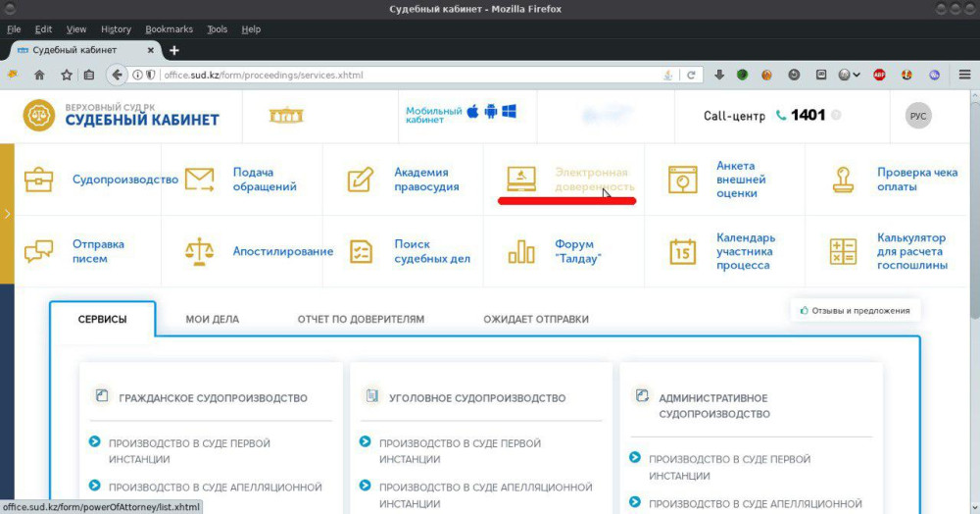980x514 pixels.
Task: Click the Форум Талдау bar chart icon
Action: pyautogui.click(x=521, y=251)
